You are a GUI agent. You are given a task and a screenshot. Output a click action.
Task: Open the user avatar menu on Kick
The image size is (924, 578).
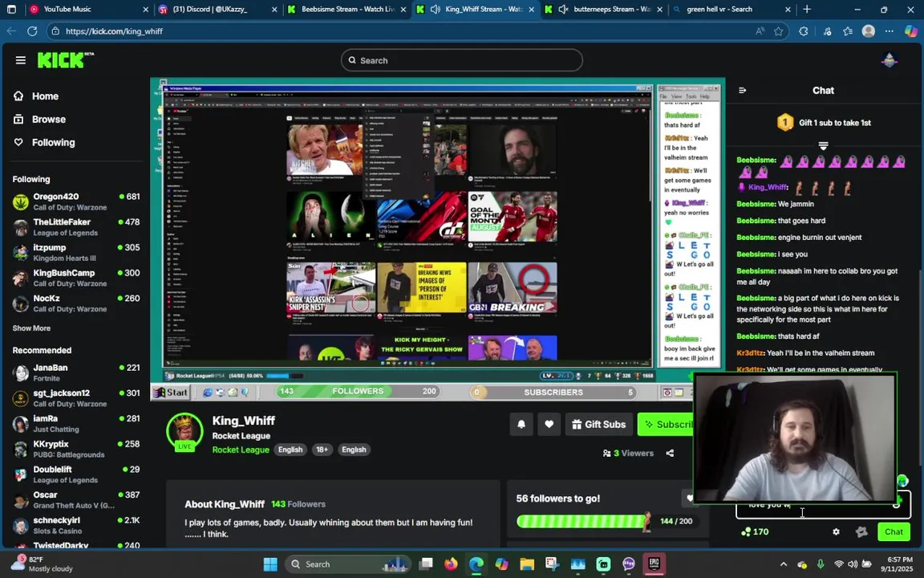click(889, 60)
